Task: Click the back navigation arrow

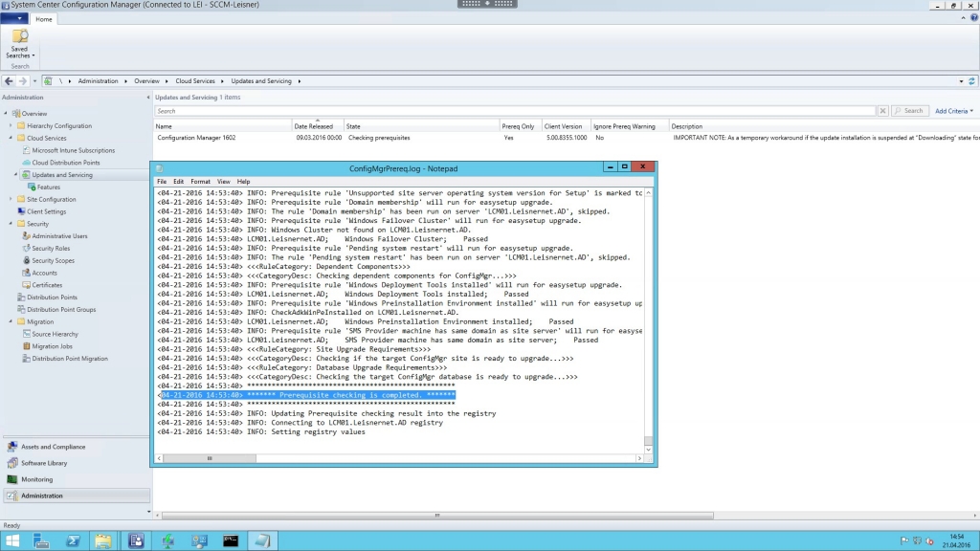Action: 9,80
